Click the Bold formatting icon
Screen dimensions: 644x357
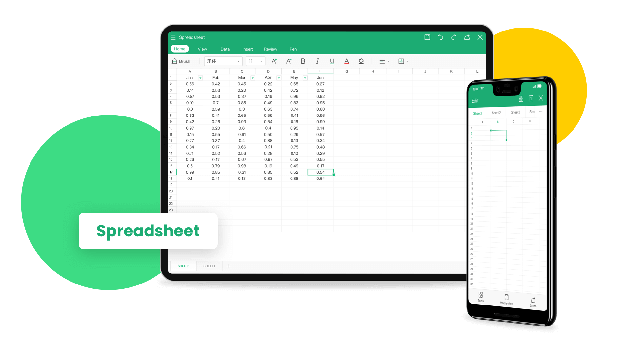pos(302,62)
